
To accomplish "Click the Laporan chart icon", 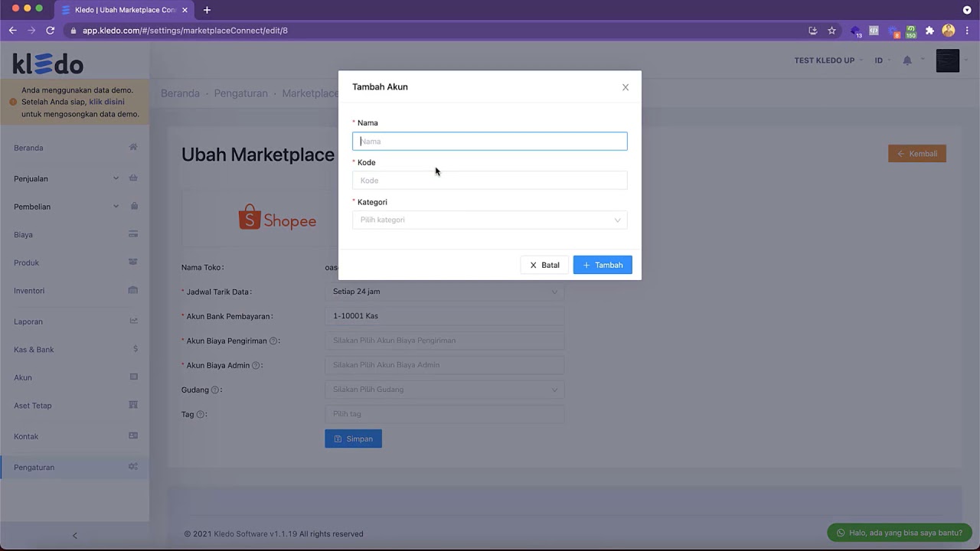I will pos(134,321).
